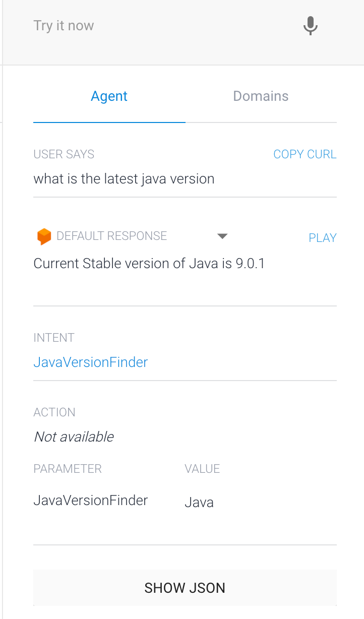Click COPY CURL to copy the request
Screen dimensions: 364x619
305,154
